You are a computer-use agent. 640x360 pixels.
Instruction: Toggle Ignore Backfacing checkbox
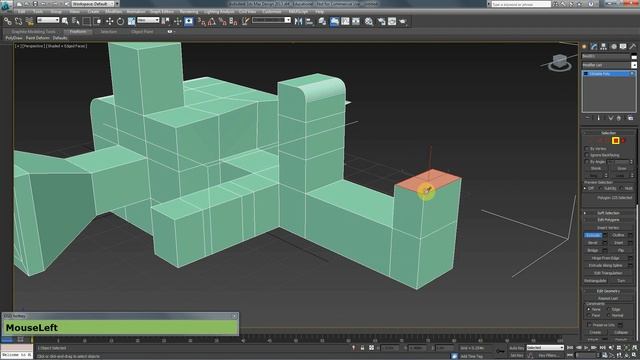[587, 156]
